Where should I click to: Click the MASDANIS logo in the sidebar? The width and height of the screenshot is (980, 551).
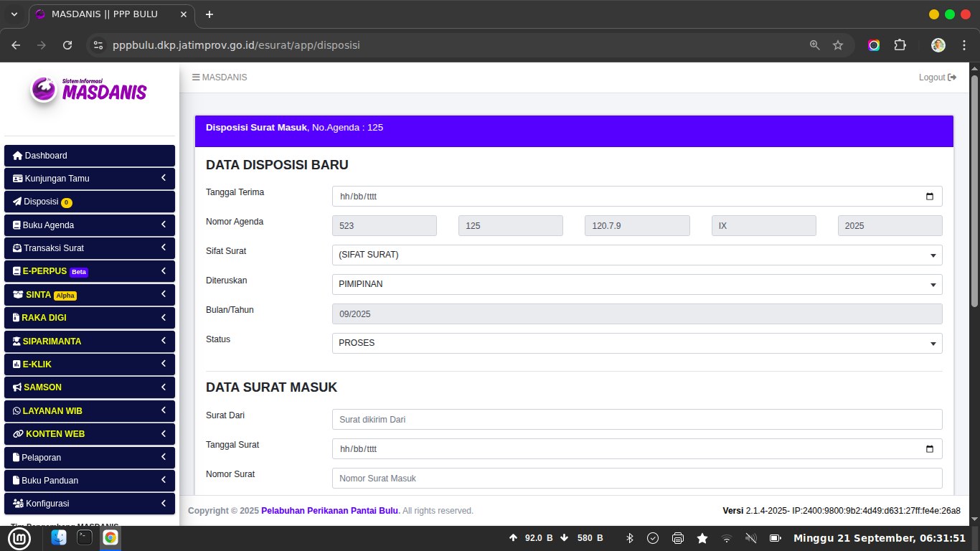pos(89,90)
